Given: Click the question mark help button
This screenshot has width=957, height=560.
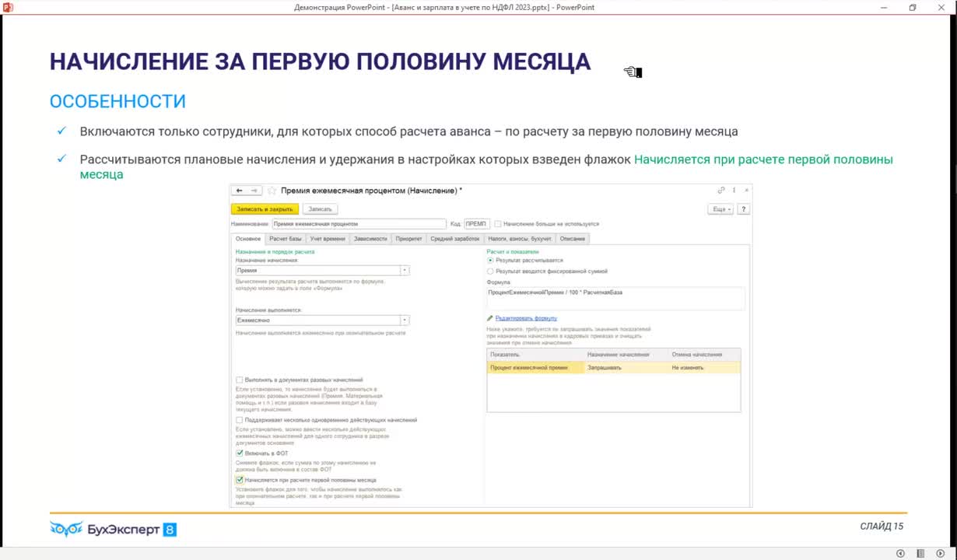Looking at the screenshot, I should click(743, 209).
